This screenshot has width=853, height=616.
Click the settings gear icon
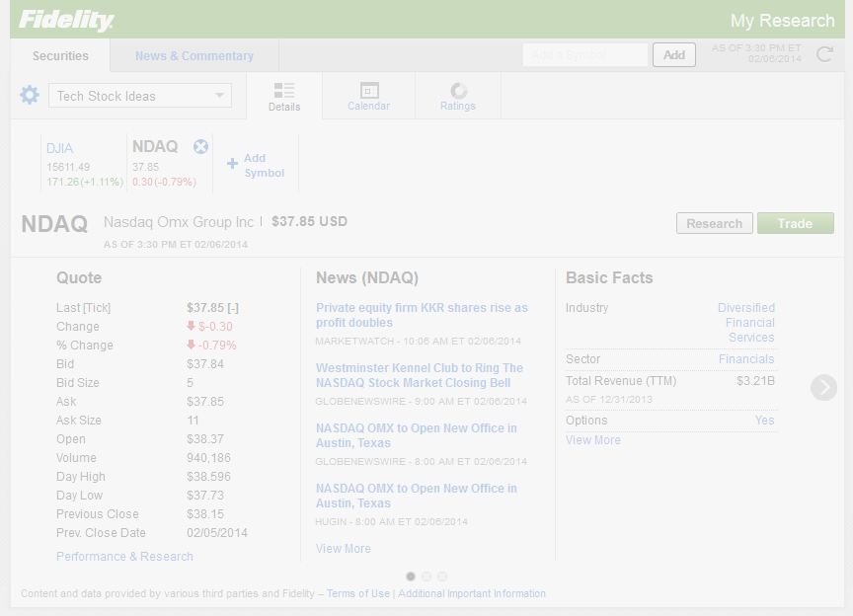pyautogui.click(x=30, y=96)
